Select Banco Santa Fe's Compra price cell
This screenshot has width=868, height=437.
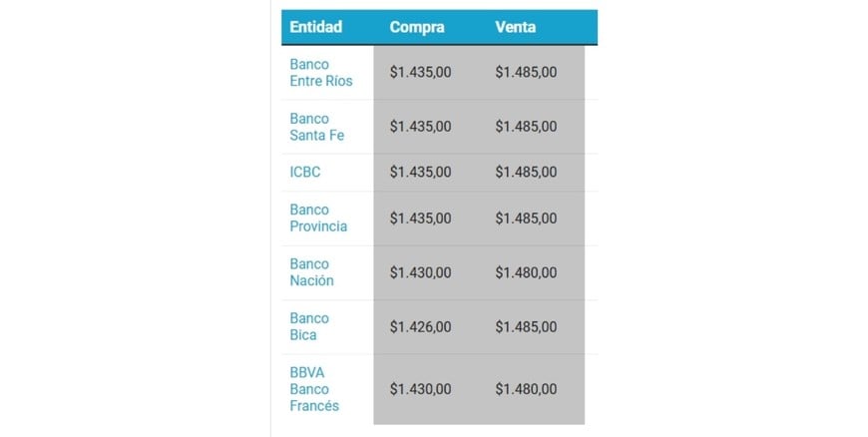pyautogui.click(x=420, y=127)
